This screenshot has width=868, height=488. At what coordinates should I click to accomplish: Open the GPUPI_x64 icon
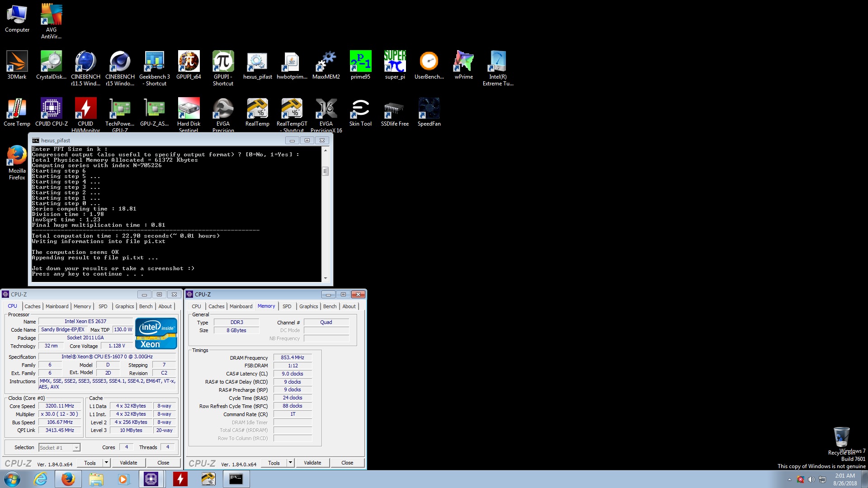(189, 65)
